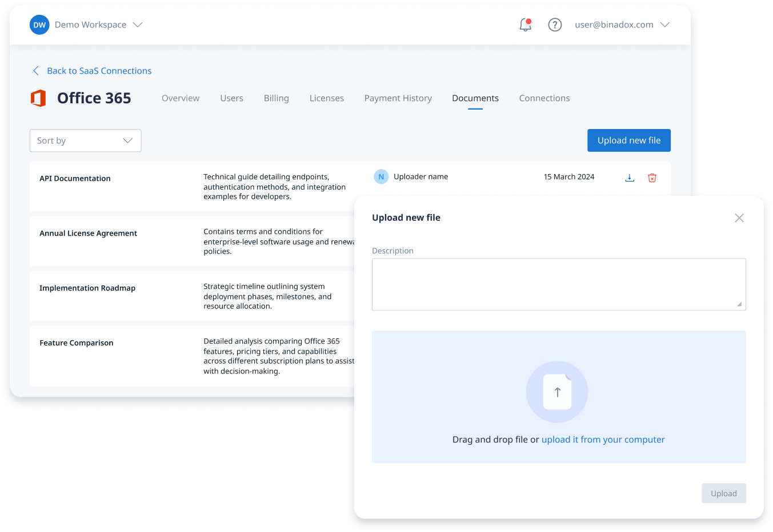Close the Upload new file dialog

739,218
